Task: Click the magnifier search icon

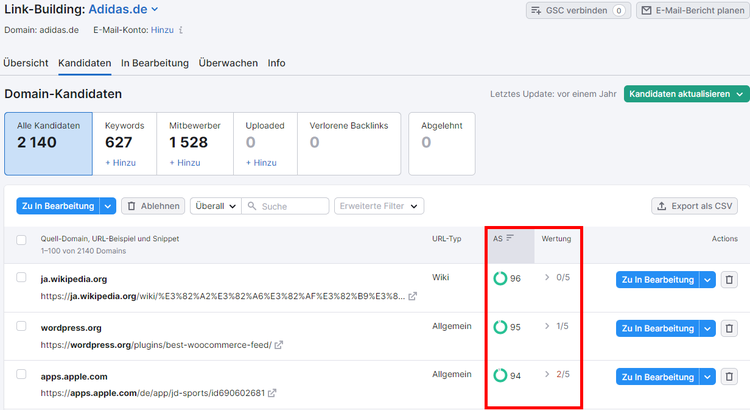Action: pyautogui.click(x=252, y=206)
